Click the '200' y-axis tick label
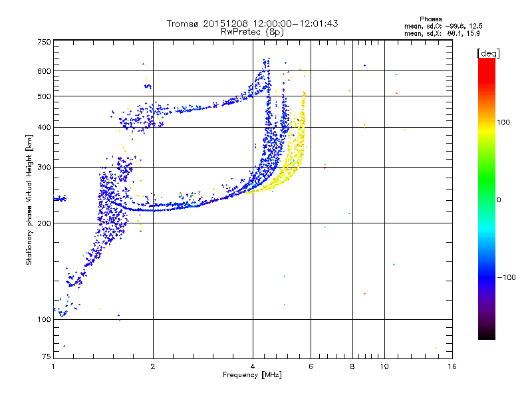Viewport: 532px width, 399px height. coord(44,223)
